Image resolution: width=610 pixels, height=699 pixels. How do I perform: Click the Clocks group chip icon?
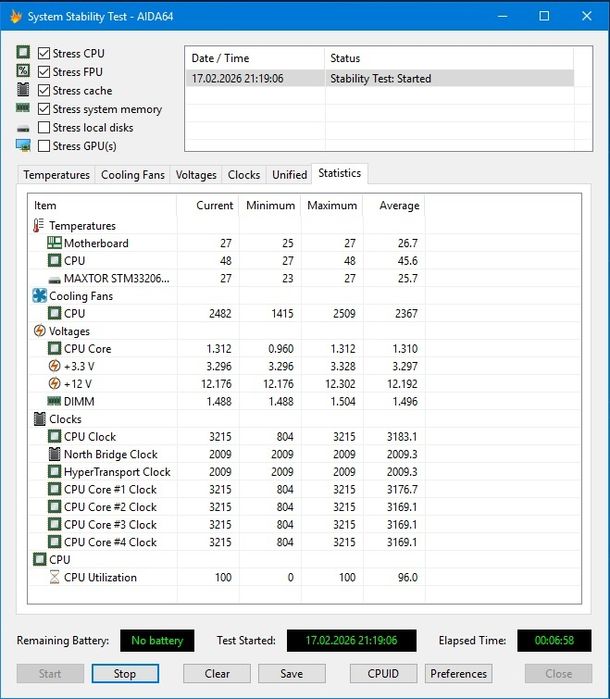click(x=40, y=419)
